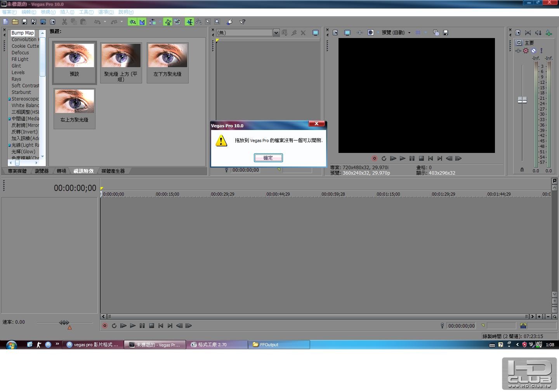Open the Undo history dropdown arrow
The width and height of the screenshot is (559, 392).
(x=105, y=22)
